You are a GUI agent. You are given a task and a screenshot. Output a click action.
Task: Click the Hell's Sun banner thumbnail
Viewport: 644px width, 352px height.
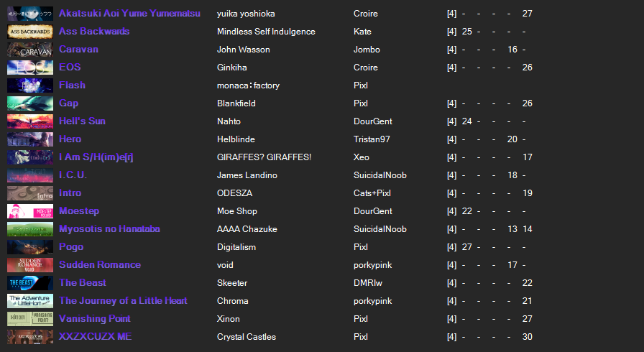point(29,121)
